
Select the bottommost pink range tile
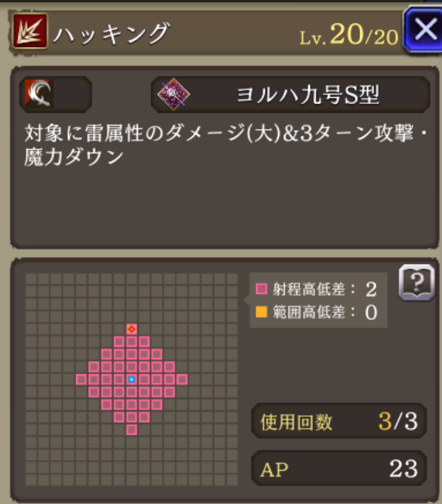tap(131, 430)
